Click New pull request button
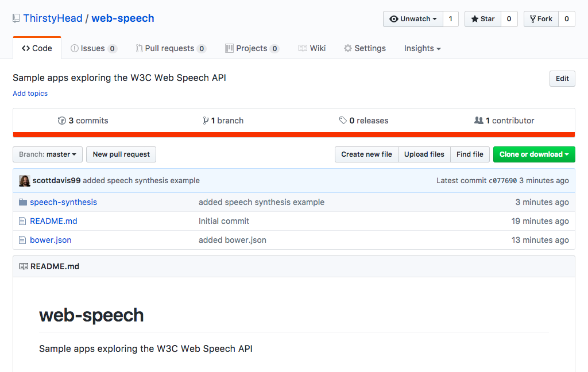This screenshot has height=372, width=588. tap(121, 154)
